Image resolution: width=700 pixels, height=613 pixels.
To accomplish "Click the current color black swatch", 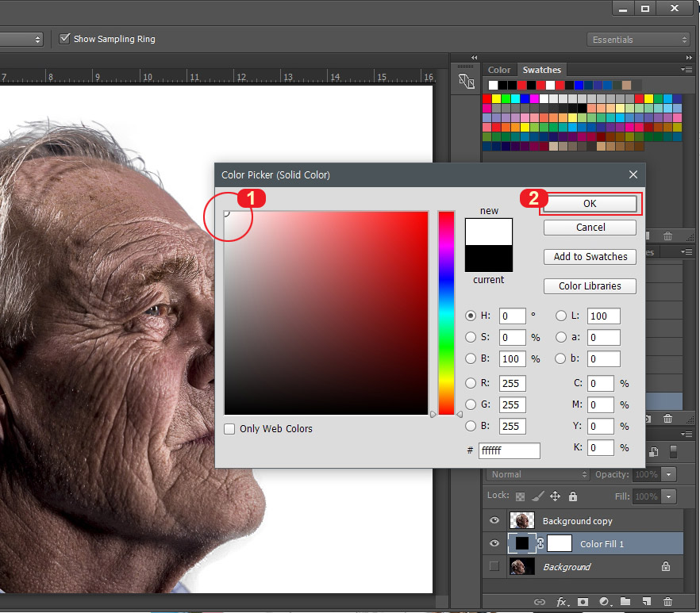I will coord(488,259).
